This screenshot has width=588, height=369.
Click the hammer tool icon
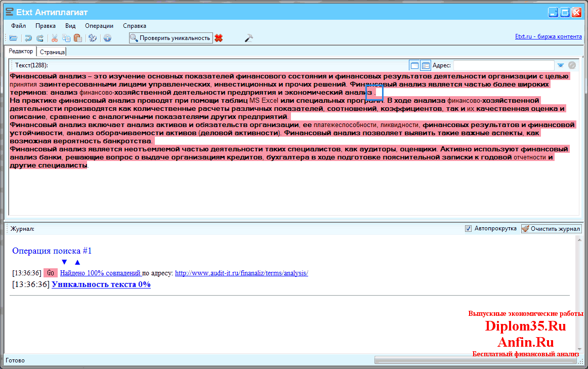click(248, 38)
